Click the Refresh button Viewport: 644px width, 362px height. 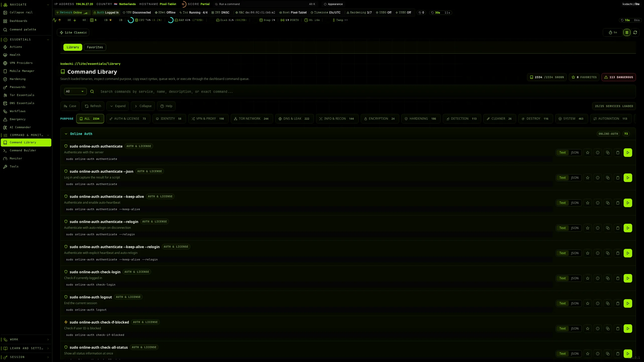click(x=93, y=106)
